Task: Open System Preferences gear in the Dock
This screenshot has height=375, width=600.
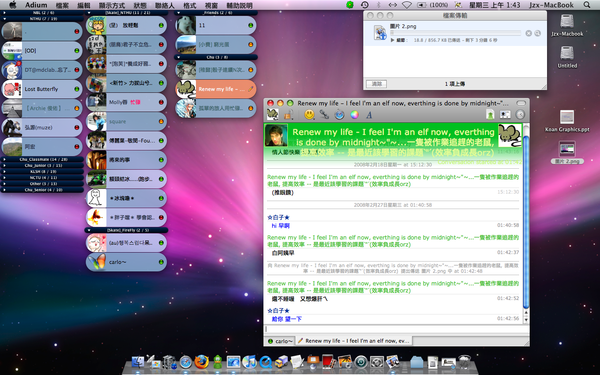Action: coord(377,362)
